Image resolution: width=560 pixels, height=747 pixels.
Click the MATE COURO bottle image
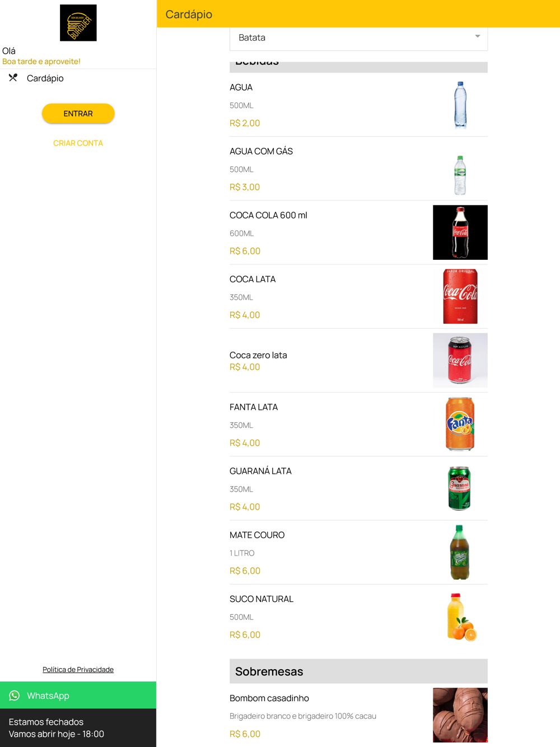(460, 552)
